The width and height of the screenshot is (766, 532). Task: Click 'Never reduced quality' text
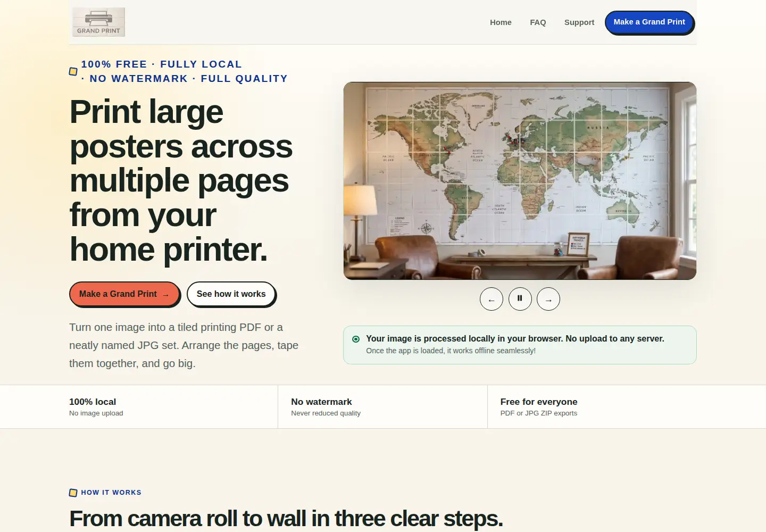point(326,413)
